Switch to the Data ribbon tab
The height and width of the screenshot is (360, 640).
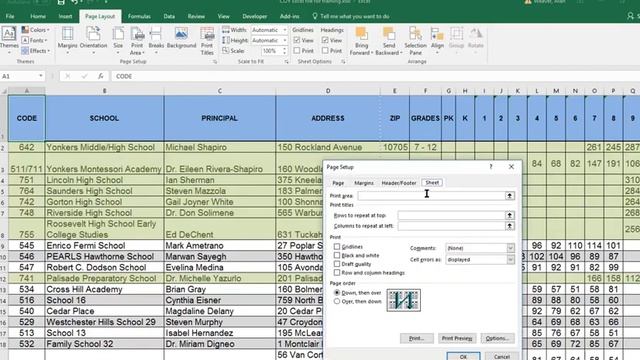pos(169,16)
